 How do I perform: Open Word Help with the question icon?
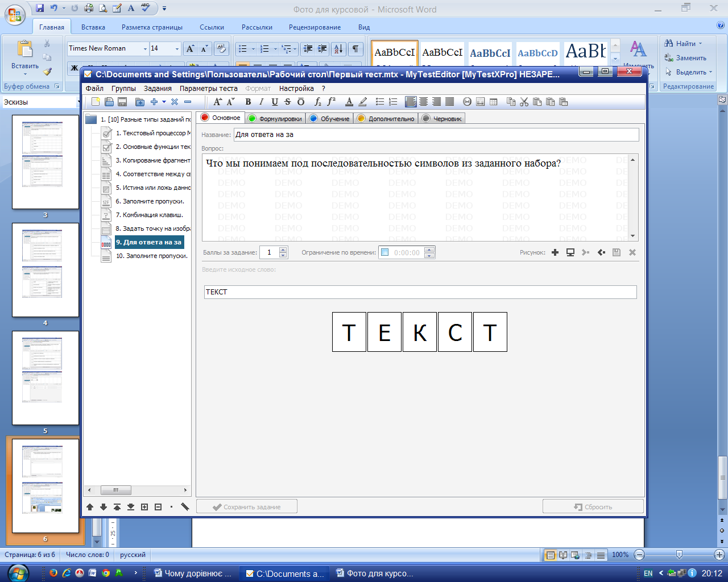point(721,26)
